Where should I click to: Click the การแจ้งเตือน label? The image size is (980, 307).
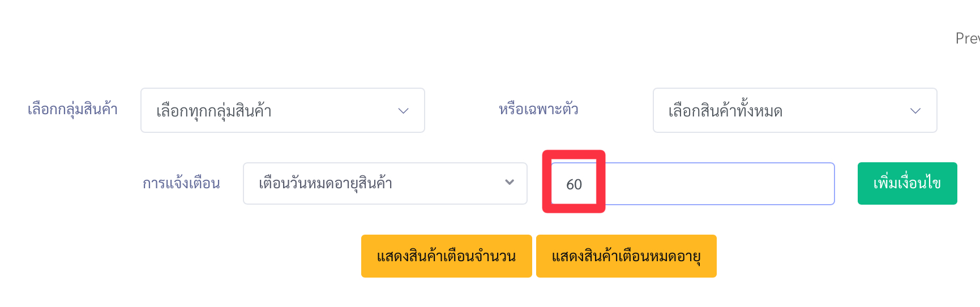tap(181, 183)
